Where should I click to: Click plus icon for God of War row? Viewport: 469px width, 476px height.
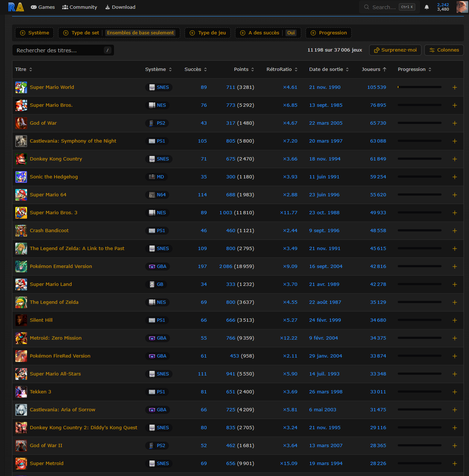455,123
